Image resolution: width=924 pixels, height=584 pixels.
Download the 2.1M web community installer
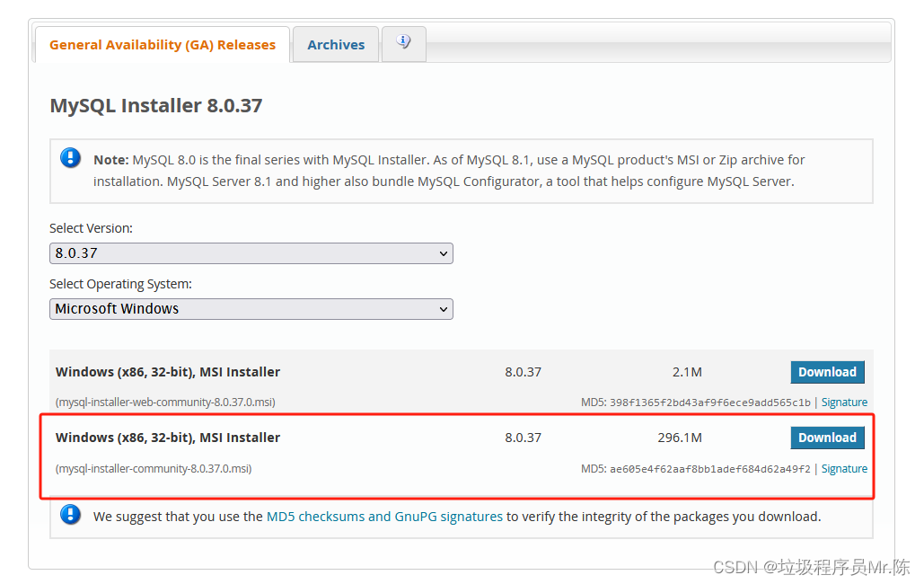[827, 372]
